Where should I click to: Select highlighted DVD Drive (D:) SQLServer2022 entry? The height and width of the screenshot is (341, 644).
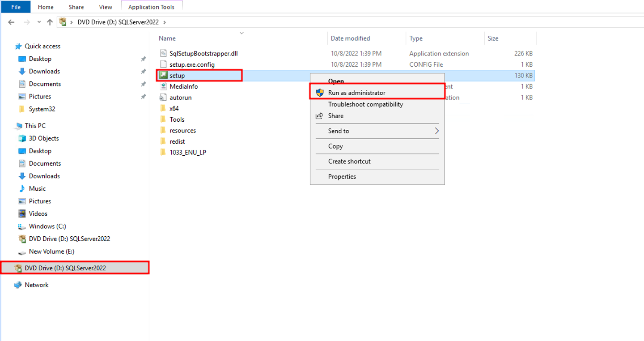75,268
